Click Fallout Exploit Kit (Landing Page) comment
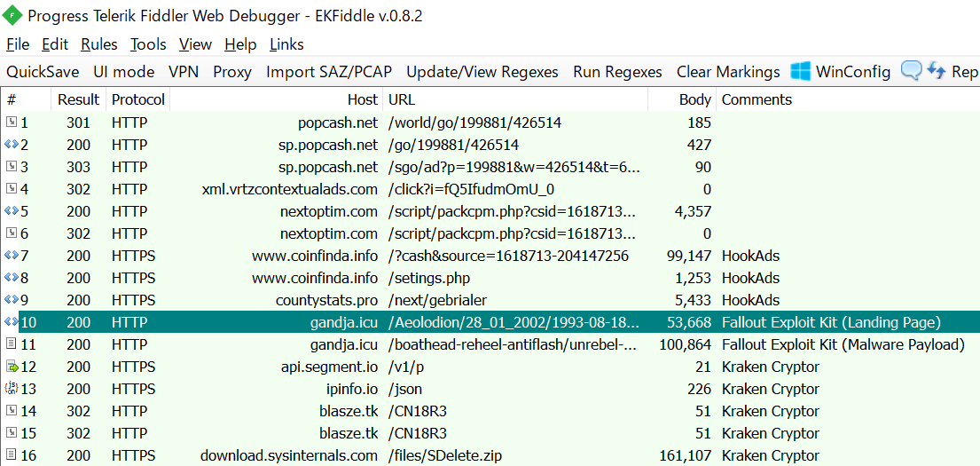980x466 pixels. [831, 321]
